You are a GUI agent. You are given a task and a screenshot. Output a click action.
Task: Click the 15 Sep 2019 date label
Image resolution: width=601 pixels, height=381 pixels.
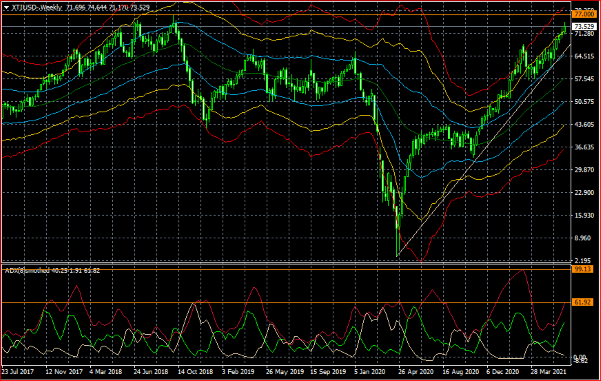click(x=328, y=371)
